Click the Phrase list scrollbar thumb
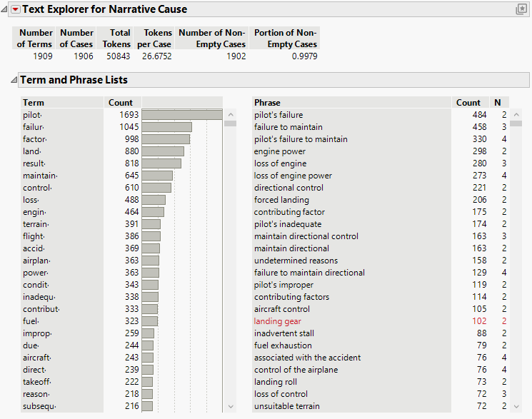Screen dimensions: 532x419 point(516,123)
